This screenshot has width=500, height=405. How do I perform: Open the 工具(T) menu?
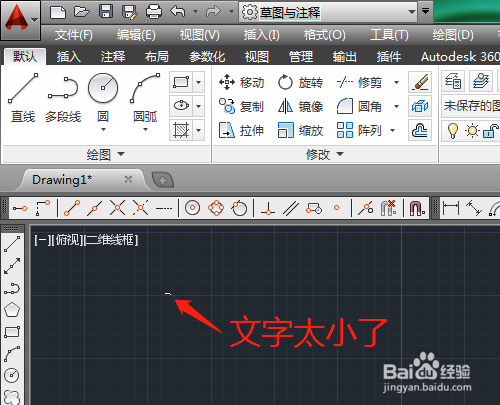[x=389, y=35]
